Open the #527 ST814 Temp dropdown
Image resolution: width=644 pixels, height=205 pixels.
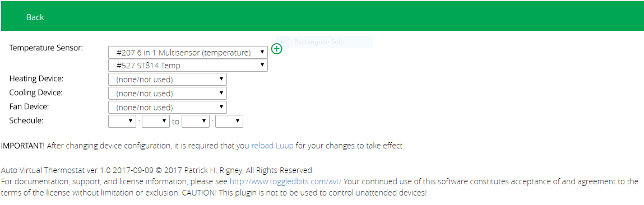click(188, 66)
